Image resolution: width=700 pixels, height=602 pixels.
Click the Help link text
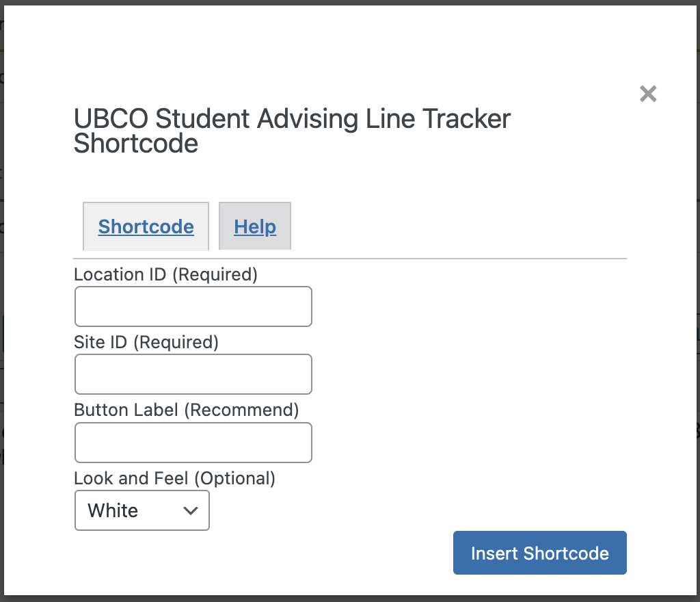255,227
